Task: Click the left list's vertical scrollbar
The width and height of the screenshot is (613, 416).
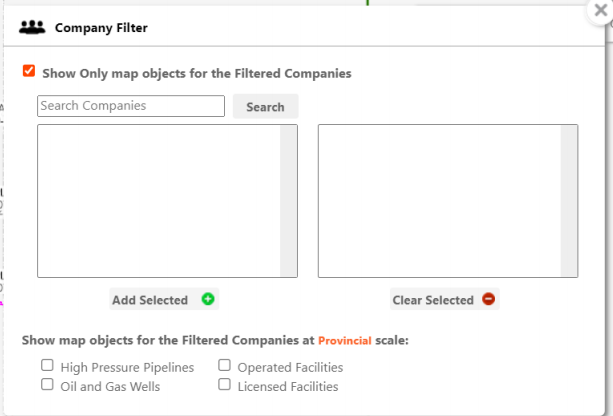Action: pos(289,200)
